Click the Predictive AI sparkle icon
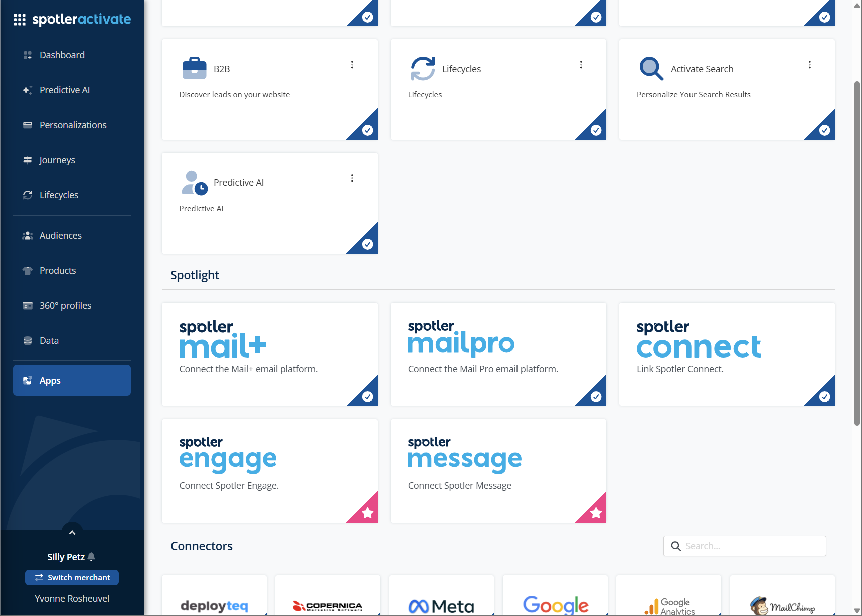 28,90
